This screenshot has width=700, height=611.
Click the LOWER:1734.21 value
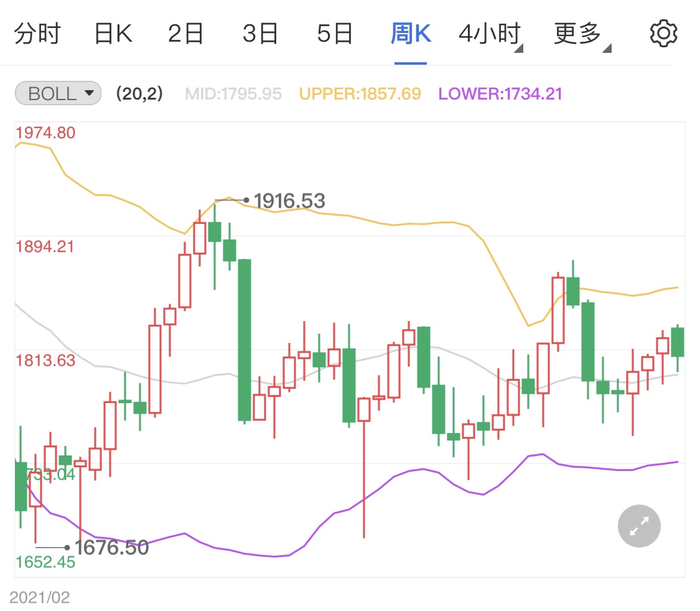click(500, 94)
